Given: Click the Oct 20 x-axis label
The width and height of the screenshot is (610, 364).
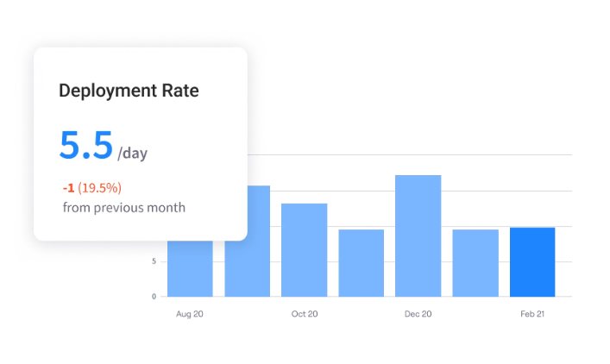Looking at the screenshot, I should 304,314.
